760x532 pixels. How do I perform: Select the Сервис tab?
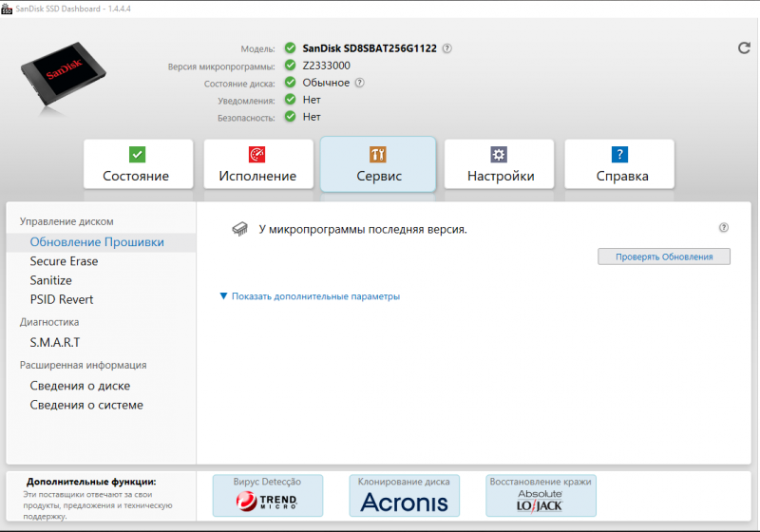click(x=378, y=164)
